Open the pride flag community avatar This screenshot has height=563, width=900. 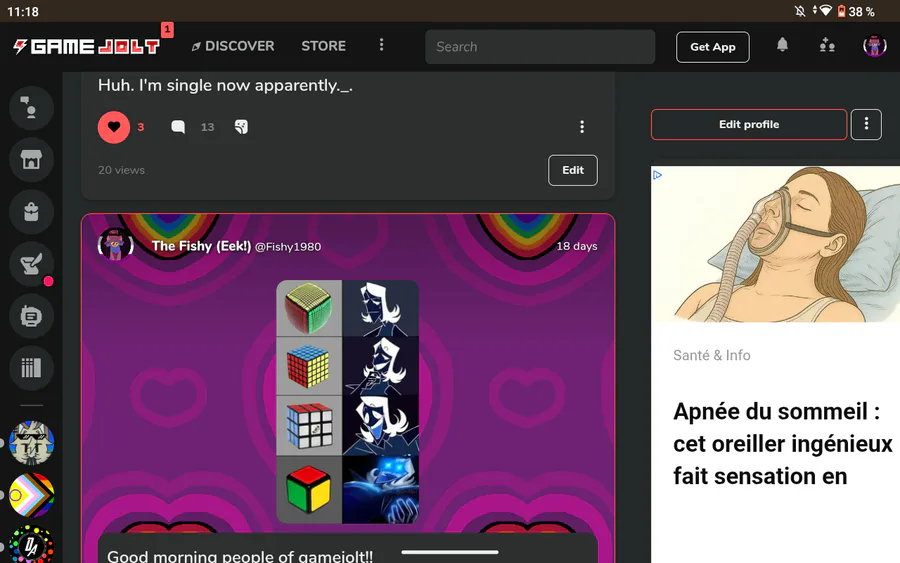(x=32, y=495)
